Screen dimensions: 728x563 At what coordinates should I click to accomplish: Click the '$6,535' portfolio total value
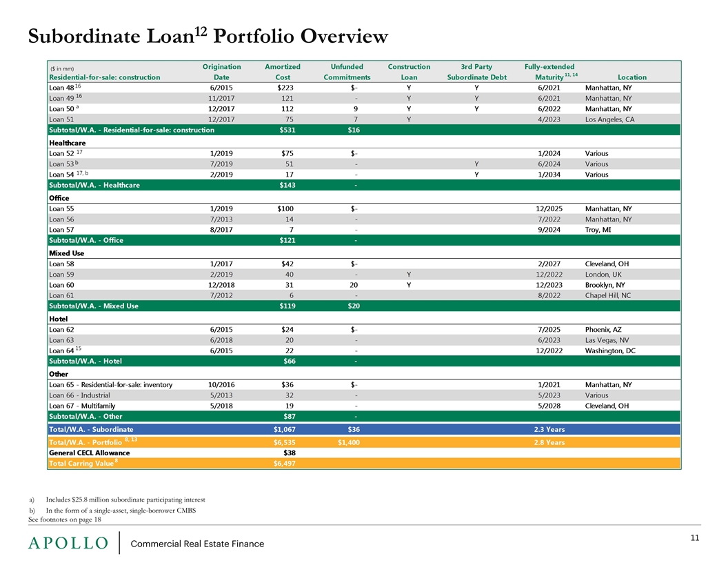pos(284,442)
